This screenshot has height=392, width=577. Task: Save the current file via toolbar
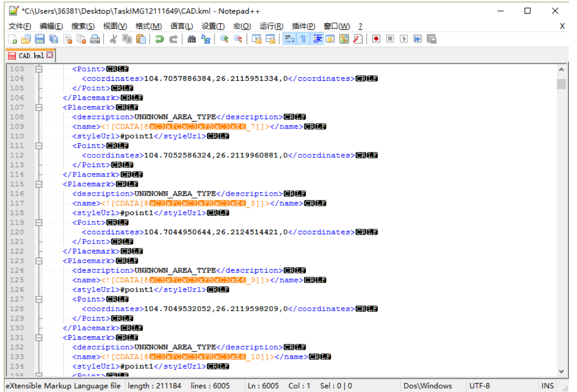point(40,39)
